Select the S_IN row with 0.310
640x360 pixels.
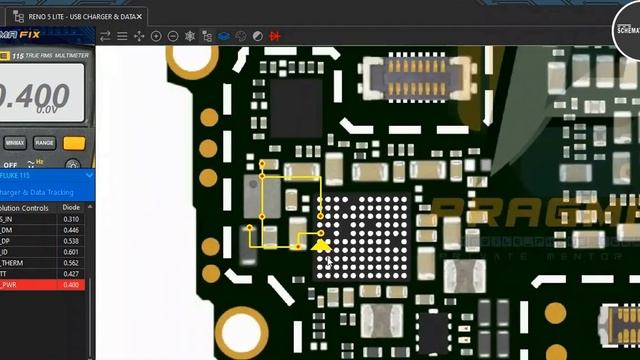point(42,219)
